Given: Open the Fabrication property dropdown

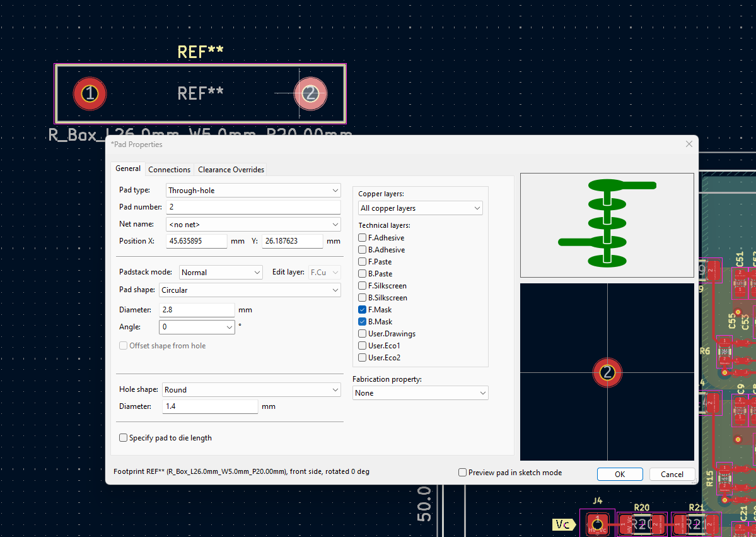Looking at the screenshot, I should [x=420, y=392].
